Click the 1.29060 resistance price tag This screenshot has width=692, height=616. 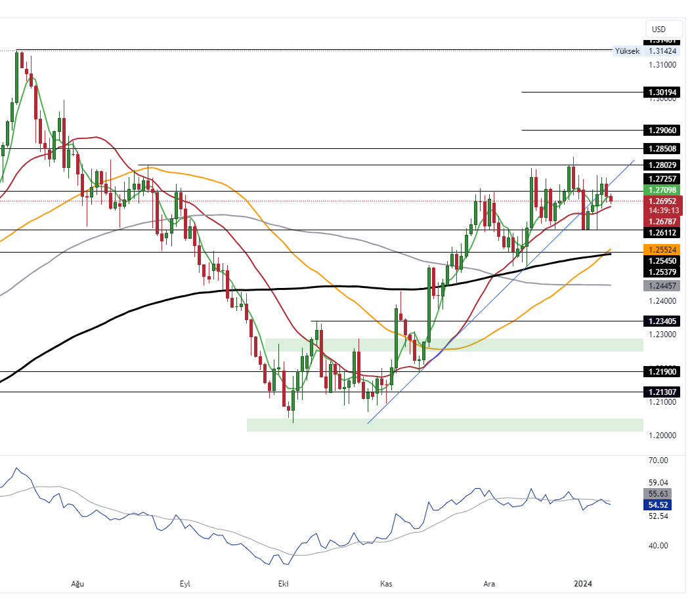662,131
